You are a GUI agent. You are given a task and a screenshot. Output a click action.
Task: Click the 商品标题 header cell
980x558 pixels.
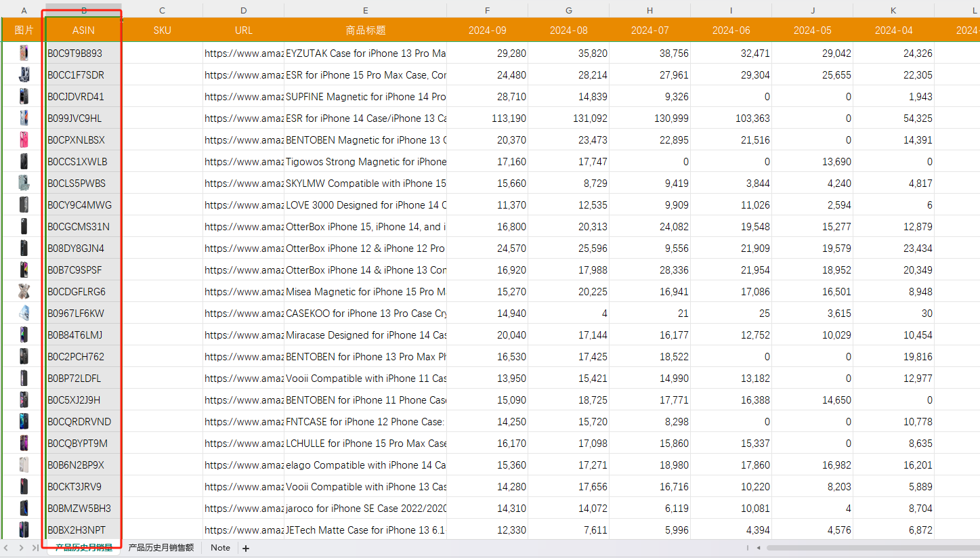(x=365, y=30)
